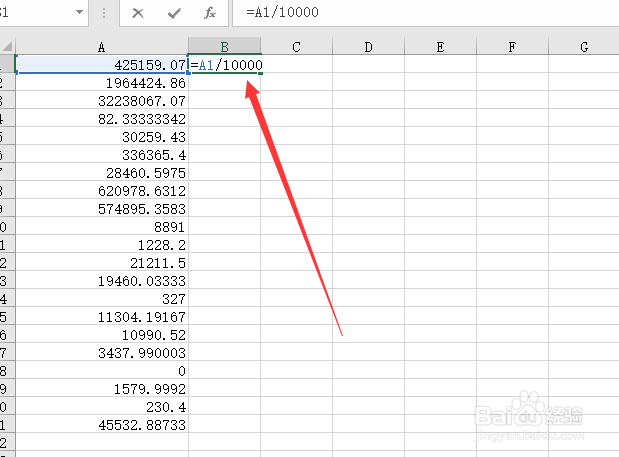Click cell with value 230.4

click(102, 406)
